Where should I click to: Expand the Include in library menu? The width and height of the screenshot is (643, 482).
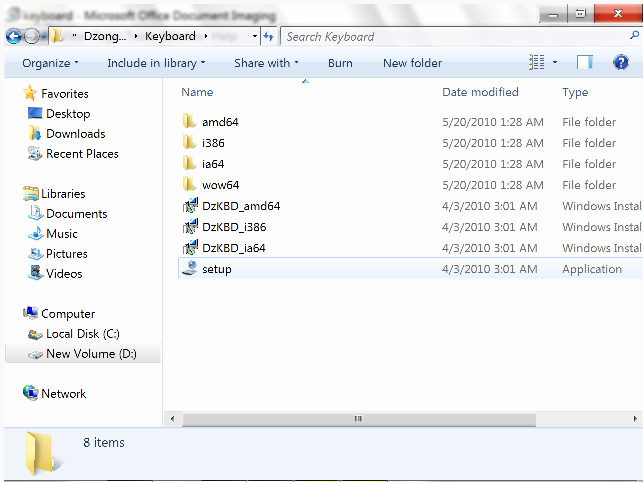[156, 63]
